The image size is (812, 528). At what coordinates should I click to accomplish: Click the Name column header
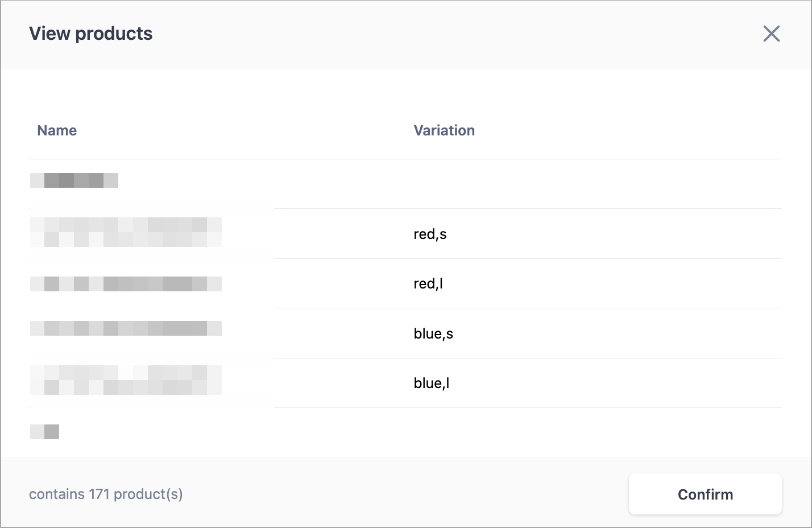pos(57,130)
